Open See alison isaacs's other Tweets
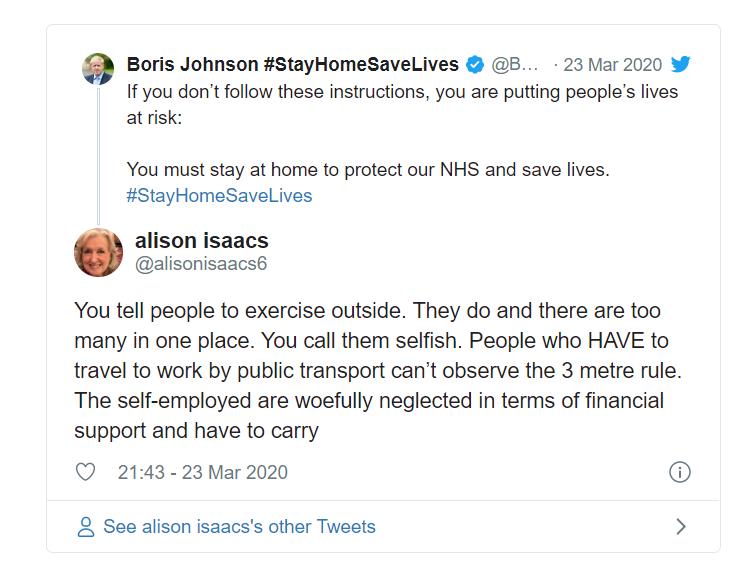This screenshot has width=743, height=571. (x=239, y=526)
